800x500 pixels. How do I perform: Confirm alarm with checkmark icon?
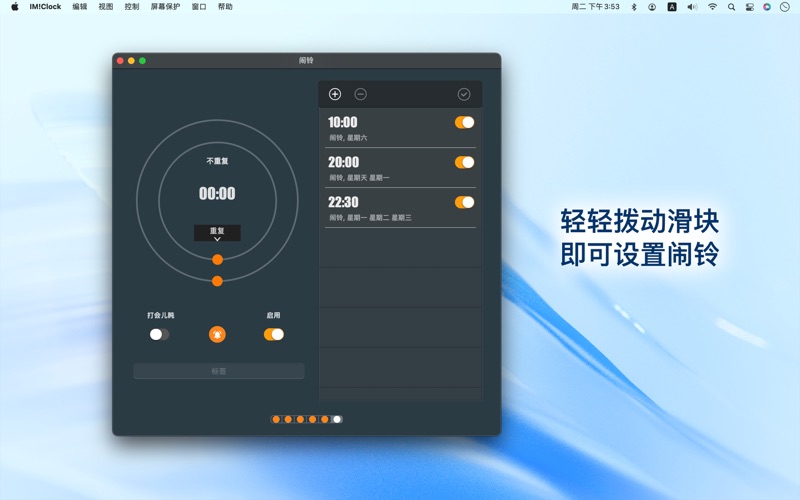tap(464, 94)
